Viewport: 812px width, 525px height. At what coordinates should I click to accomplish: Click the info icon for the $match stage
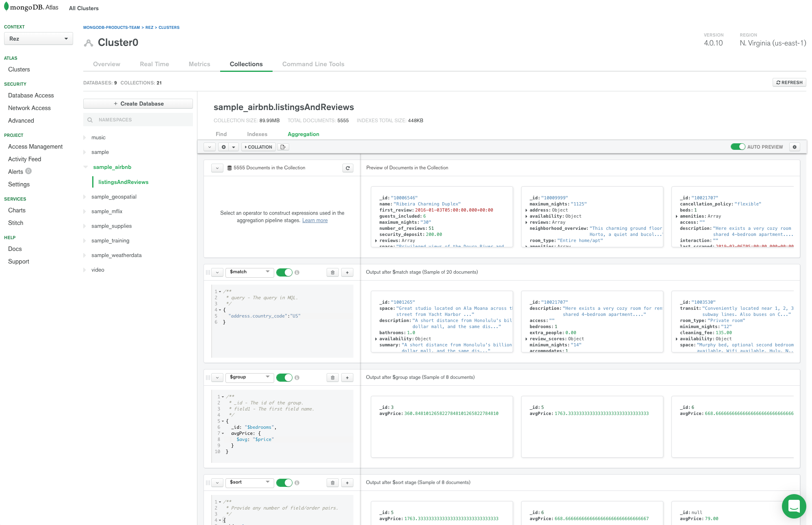pyautogui.click(x=297, y=272)
